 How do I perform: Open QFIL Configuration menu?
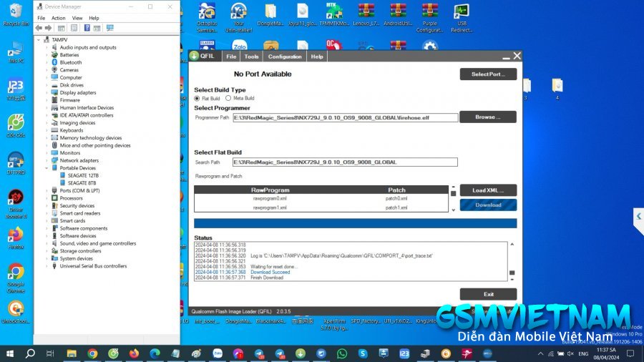tap(285, 57)
